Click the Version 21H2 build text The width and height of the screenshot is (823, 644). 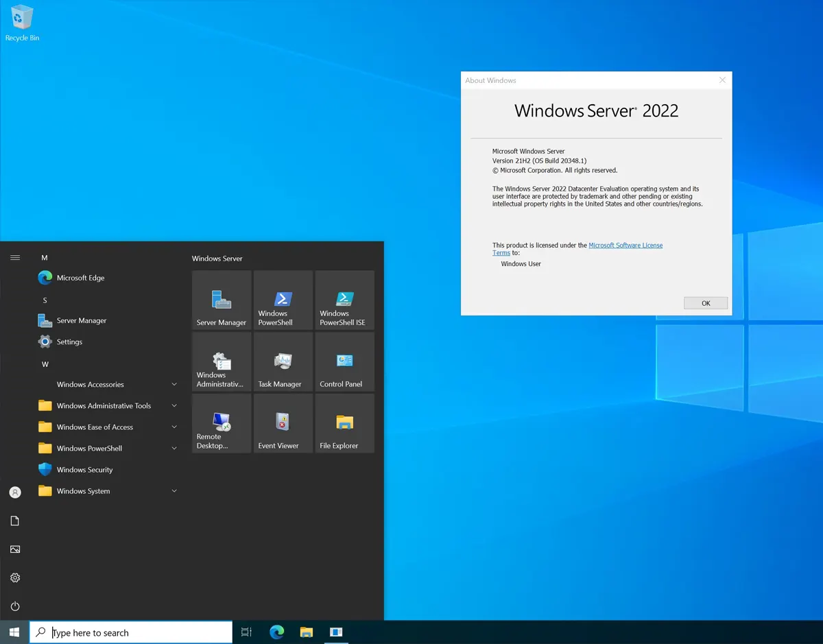(539, 160)
